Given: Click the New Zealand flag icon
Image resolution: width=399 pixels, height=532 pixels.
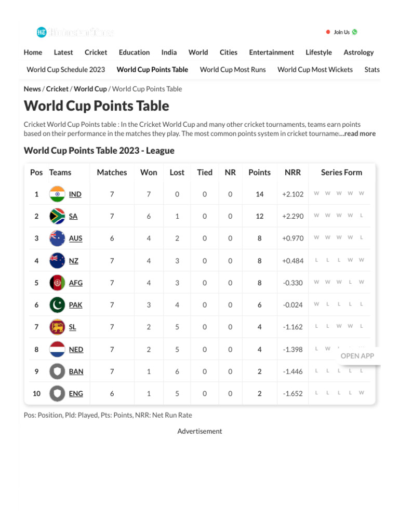Looking at the screenshot, I should pyautogui.click(x=57, y=261).
